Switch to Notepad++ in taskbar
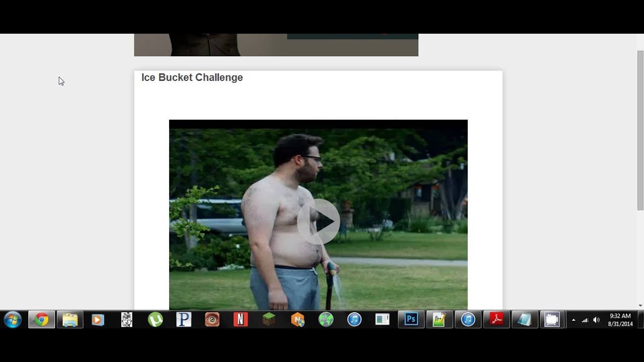Image resolution: width=644 pixels, height=362 pixels. (x=440, y=320)
